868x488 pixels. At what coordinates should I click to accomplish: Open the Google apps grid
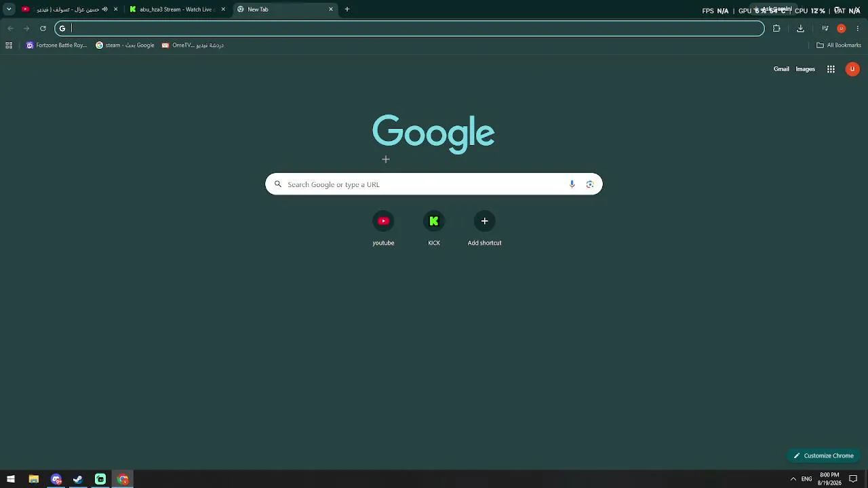[831, 69]
